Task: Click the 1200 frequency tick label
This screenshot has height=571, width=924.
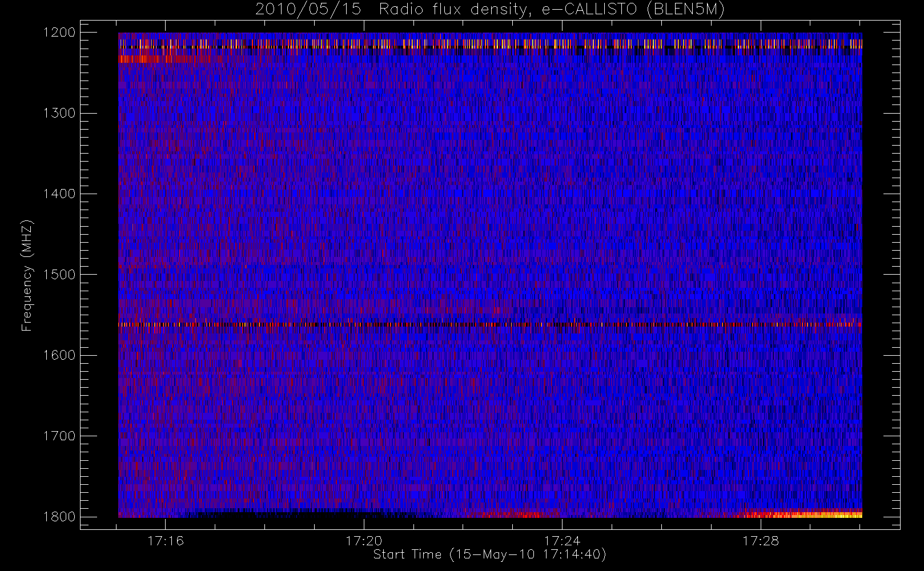Action: tap(59, 33)
